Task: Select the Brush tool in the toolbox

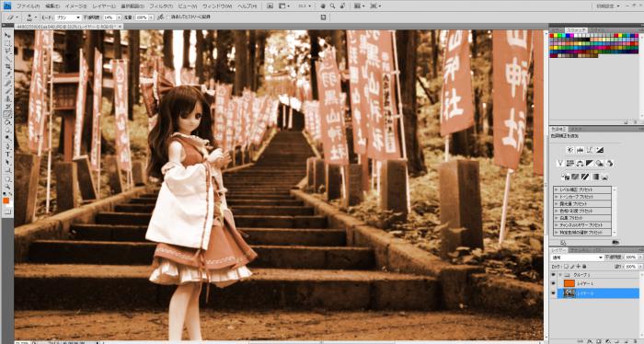Action: 7,91
